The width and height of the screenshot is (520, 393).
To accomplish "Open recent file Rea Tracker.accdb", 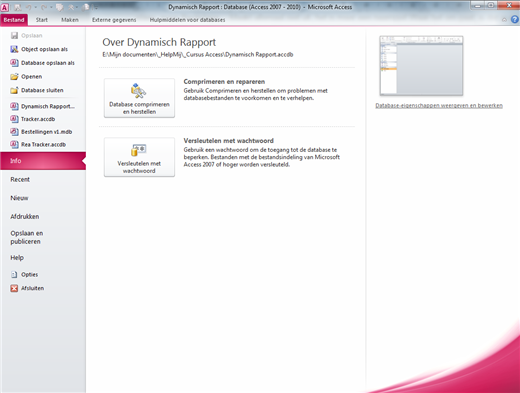I will [43, 144].
